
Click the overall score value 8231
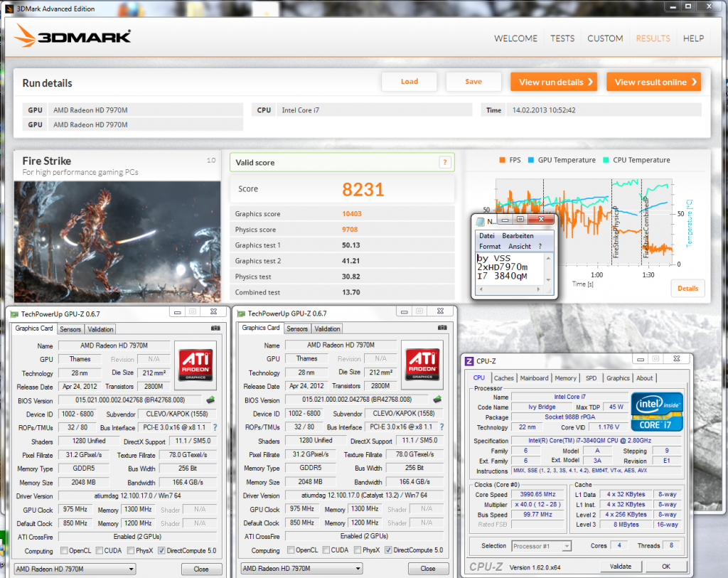coord(363,189)
